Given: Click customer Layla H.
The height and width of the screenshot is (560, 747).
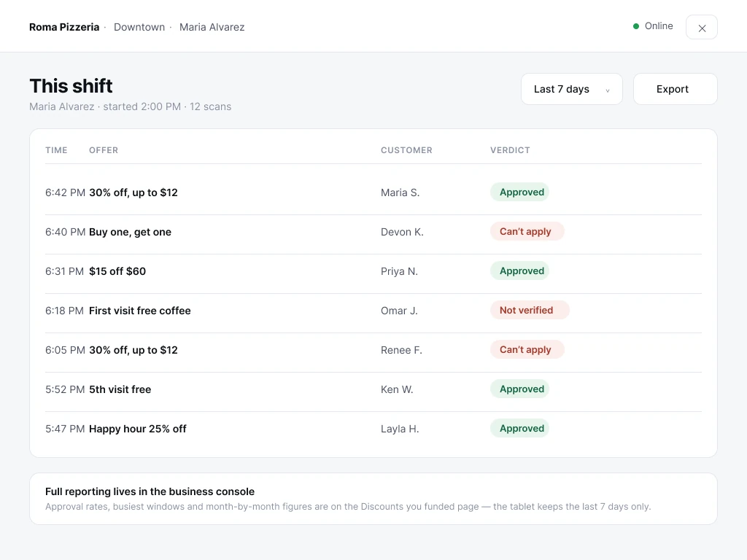Looking at the screenshot, I should click(x=400, y=429).
